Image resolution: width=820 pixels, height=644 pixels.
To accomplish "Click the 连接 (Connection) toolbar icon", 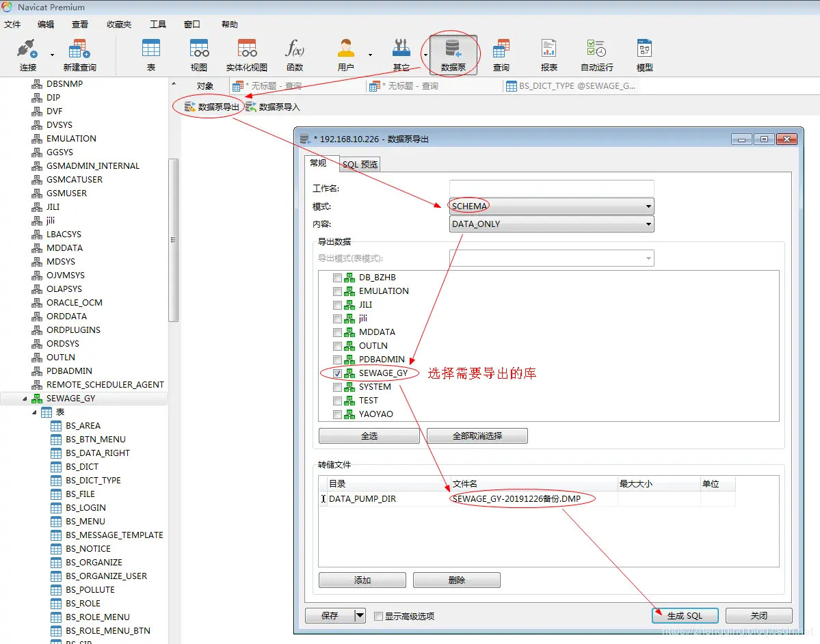I will [28, 55].
